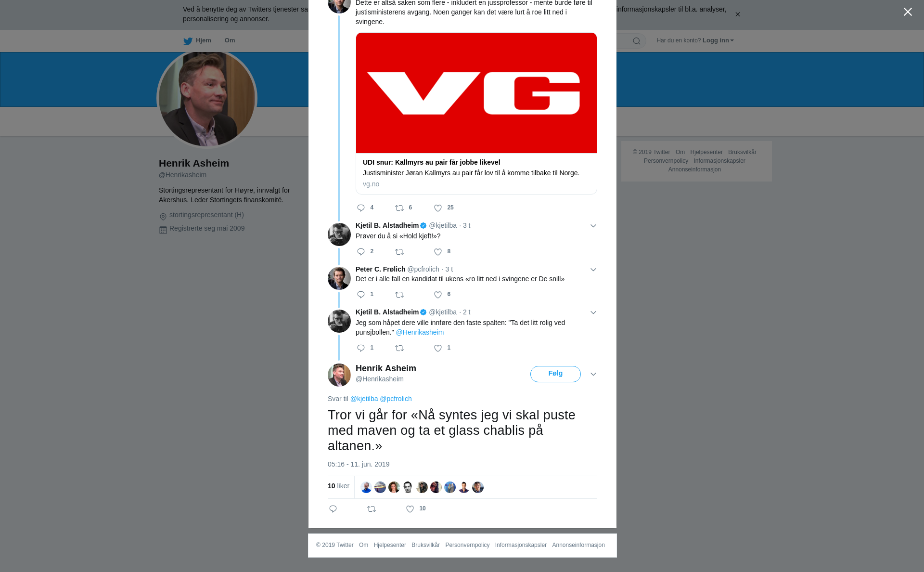Viewport: 924px width, 572px height.
Task: View the 10 liker list
Action: (338, 486)
